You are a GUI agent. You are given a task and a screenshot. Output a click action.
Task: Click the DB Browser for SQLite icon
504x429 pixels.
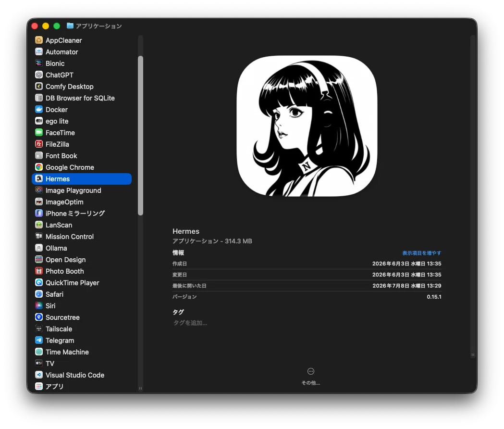[39, 98]
